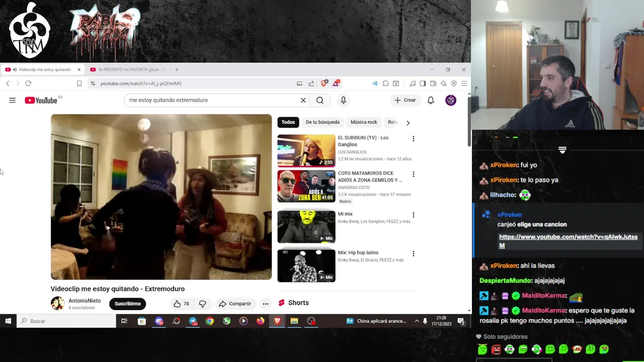Show hidden system tray icons

(417, 321)
